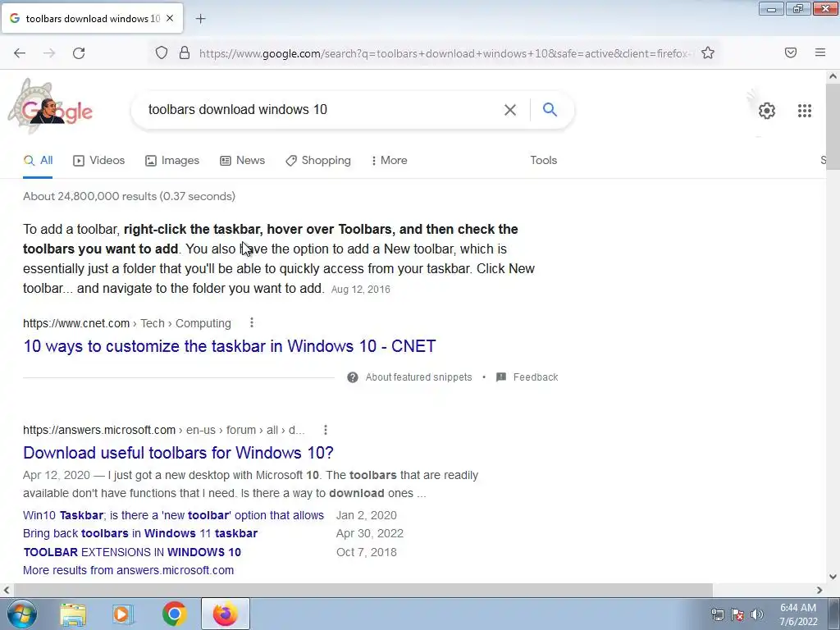Open Download useful toolbars for Windows 10 result
The image size is (840, 630).
click(178, 453)
